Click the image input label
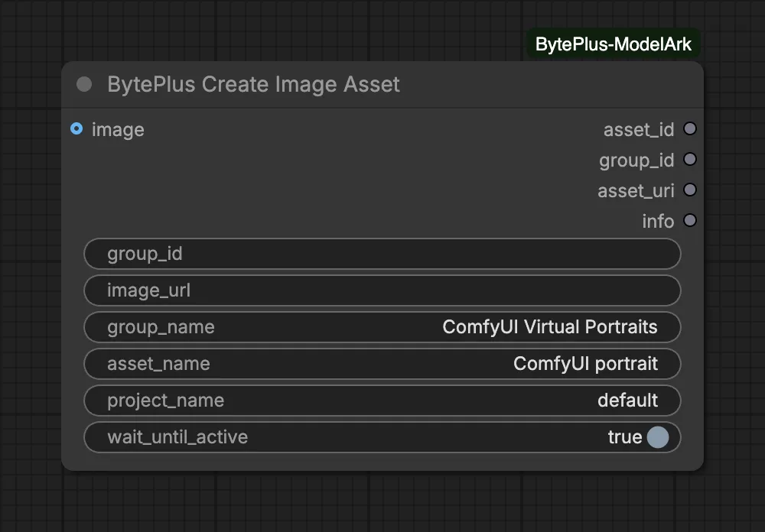Image resolution: width=765 pixels, height=532 pixels. click(x=118, y=130)
